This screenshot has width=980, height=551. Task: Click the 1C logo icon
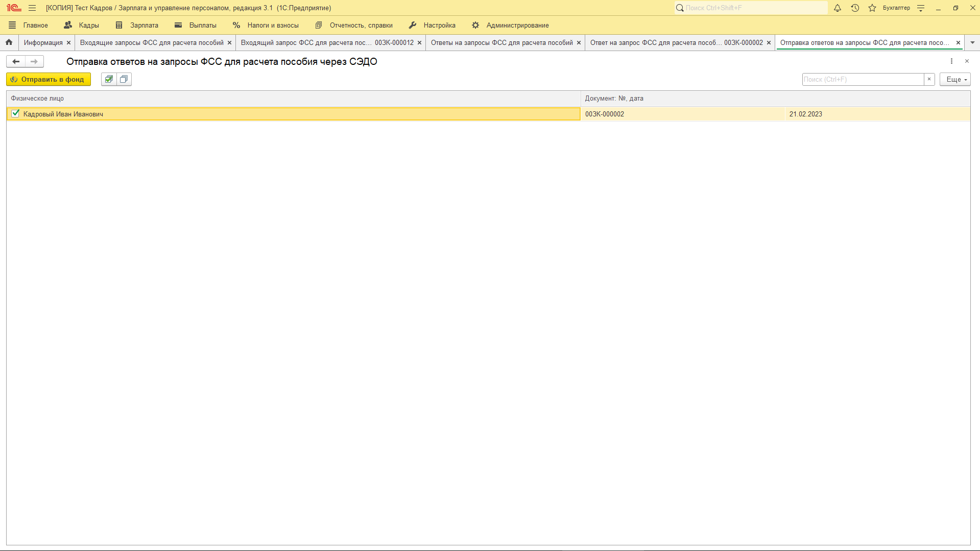point(14,8)
